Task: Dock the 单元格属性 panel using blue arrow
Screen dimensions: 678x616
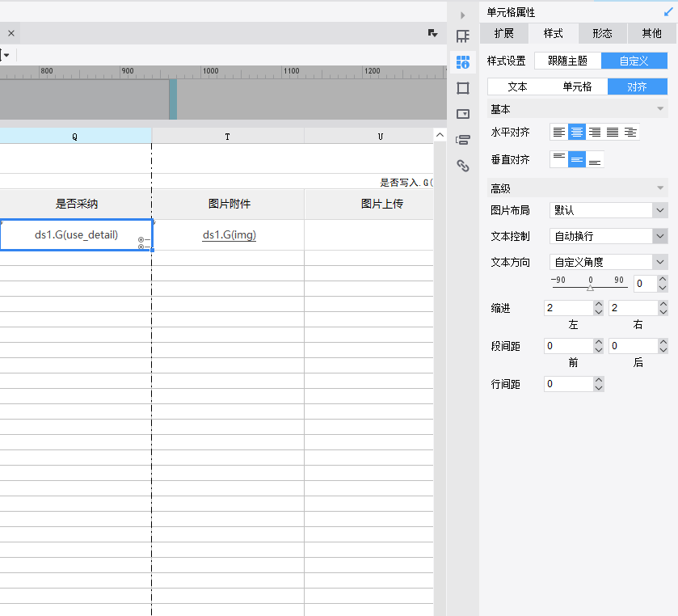Action: click(x=669, y=12)
